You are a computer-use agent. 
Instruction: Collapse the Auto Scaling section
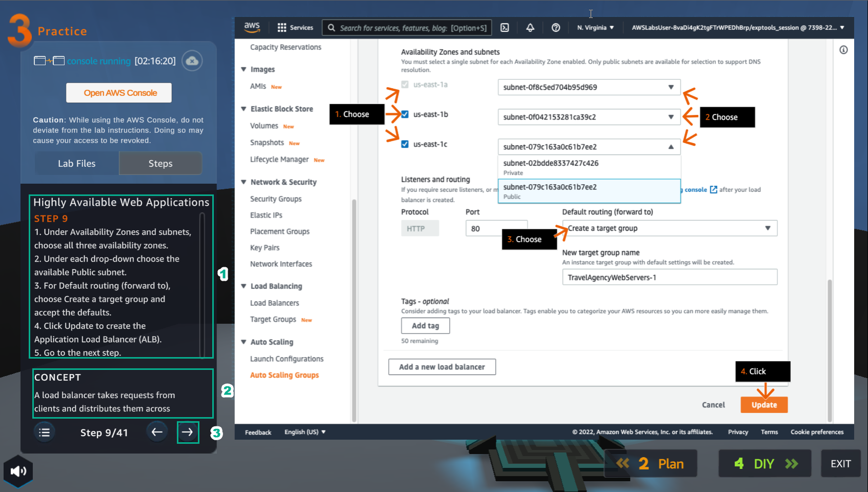(x=244, y=342)
